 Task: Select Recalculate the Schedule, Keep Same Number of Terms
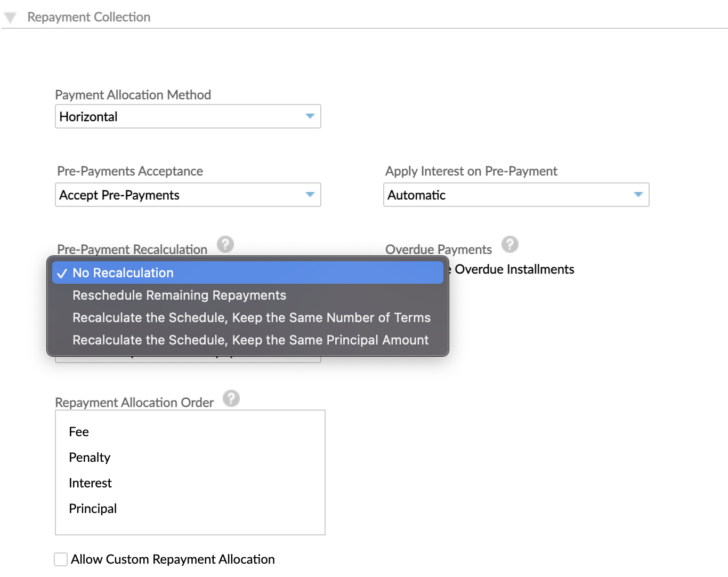coord(251,317)
